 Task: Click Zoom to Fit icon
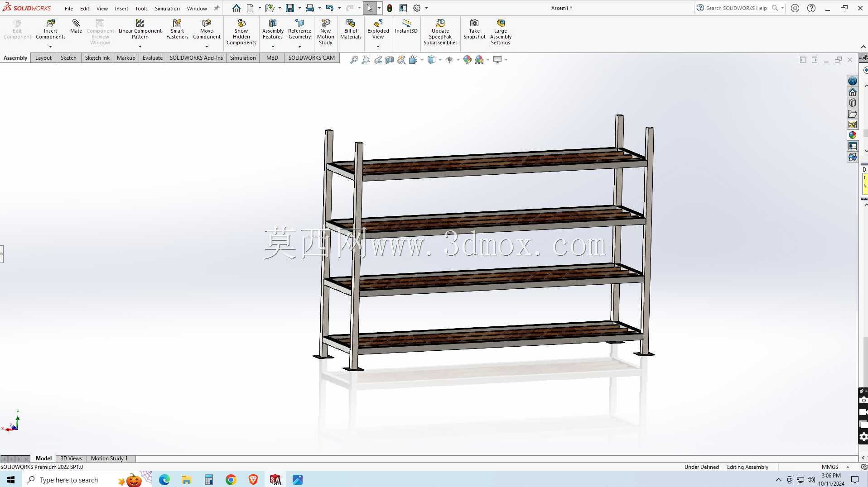click(x=354, y=60)
